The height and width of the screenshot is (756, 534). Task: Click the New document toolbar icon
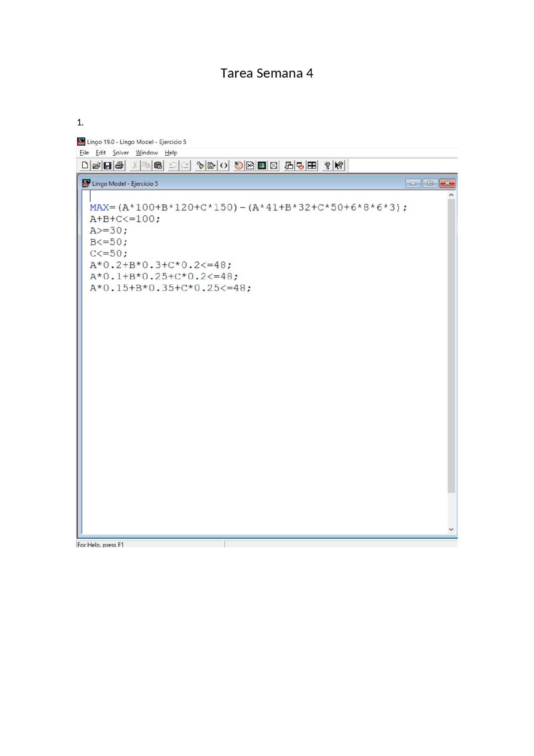pos(85,165)
